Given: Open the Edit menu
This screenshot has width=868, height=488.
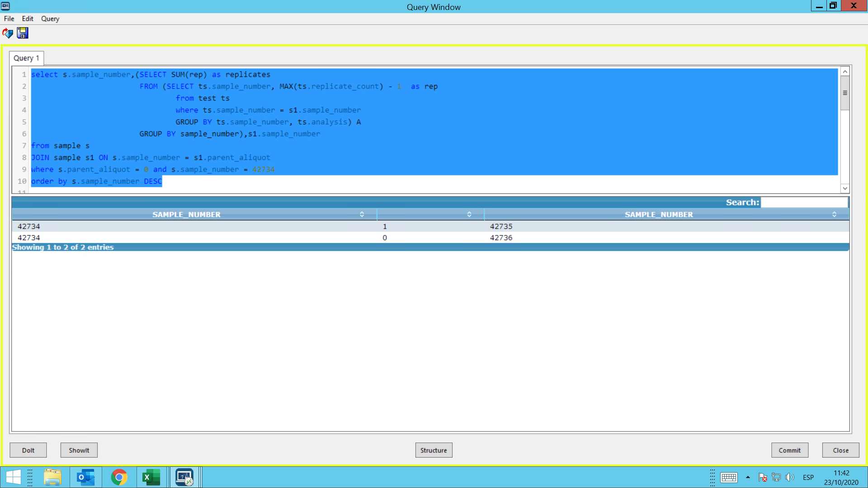Looking at the screenshot, I should coord(28,19).
